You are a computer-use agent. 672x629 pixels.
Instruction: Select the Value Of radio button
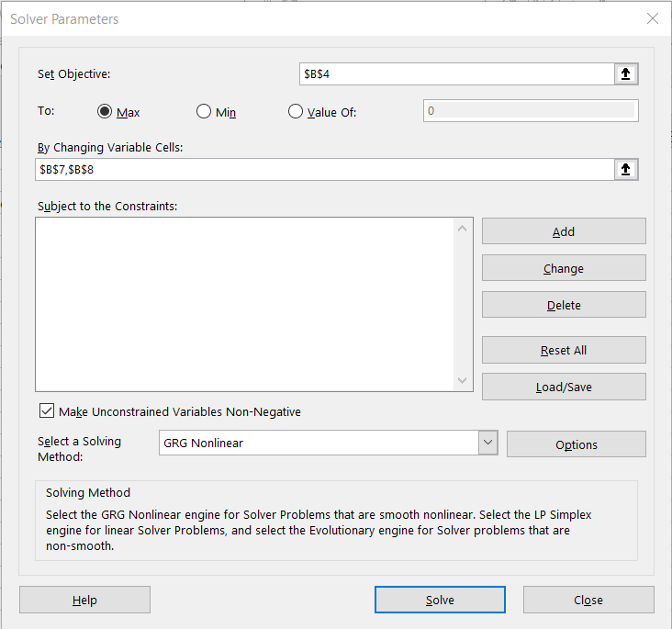point(295,112)
